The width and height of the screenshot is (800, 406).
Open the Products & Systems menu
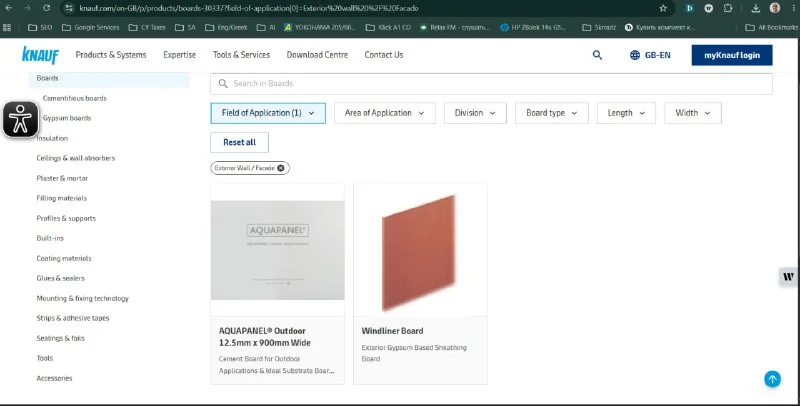111,55
